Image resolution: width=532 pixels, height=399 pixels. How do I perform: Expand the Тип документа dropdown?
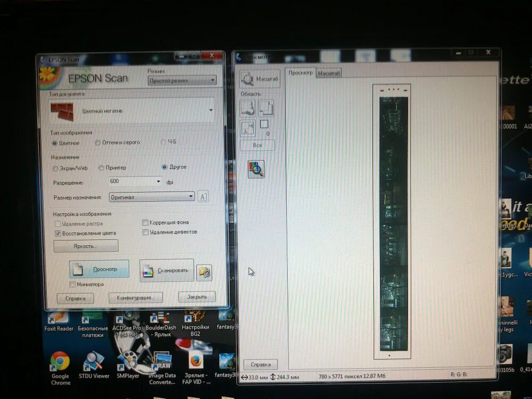(x=132, y=111)
